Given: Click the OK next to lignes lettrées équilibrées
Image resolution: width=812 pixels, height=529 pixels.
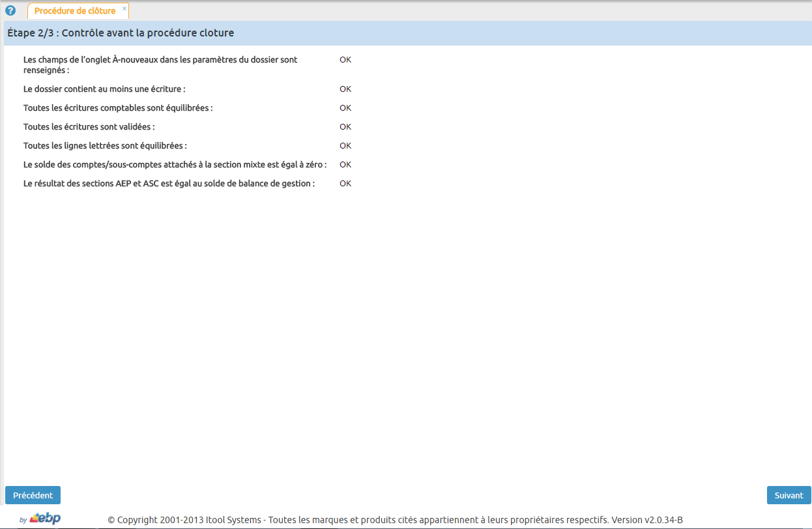Looking at the screenshot, I should click(345, 145).
